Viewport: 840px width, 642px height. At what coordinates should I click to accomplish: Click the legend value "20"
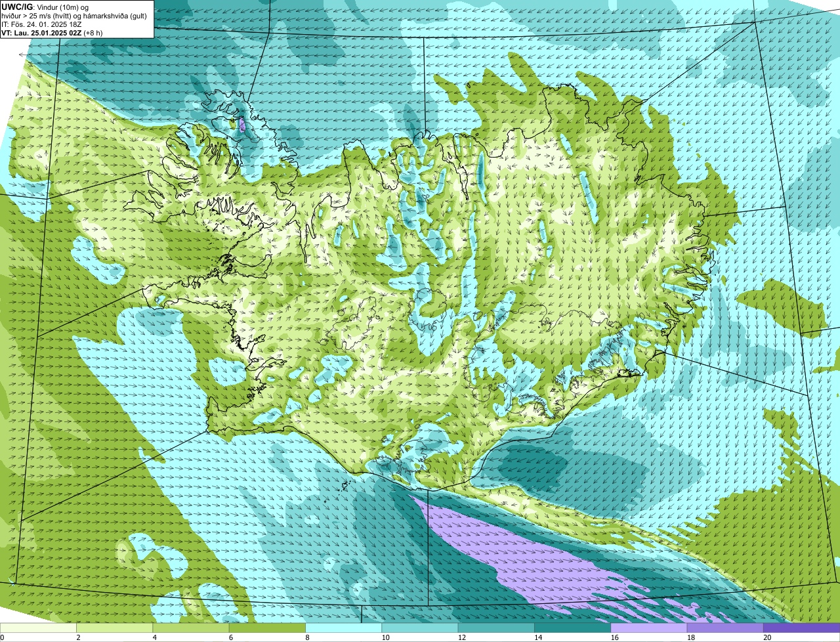click(767, 637)
